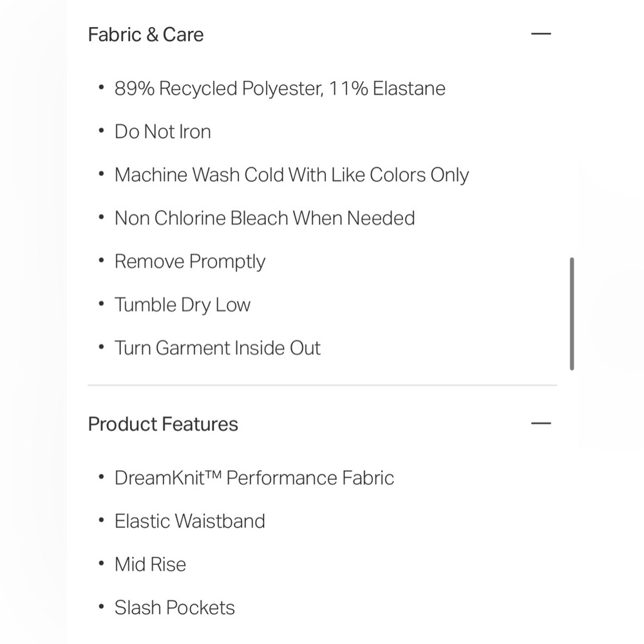This screenshot has width=644, height=644.
Task: Collapse the Fabric & Care minus icon
Action: pos(541,33)
